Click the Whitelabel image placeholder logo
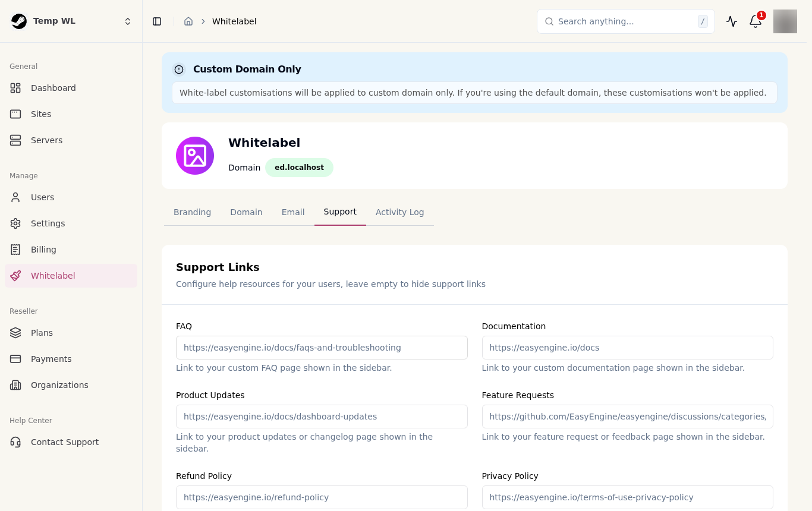812x511 pixels. click(x=195, y=156)
